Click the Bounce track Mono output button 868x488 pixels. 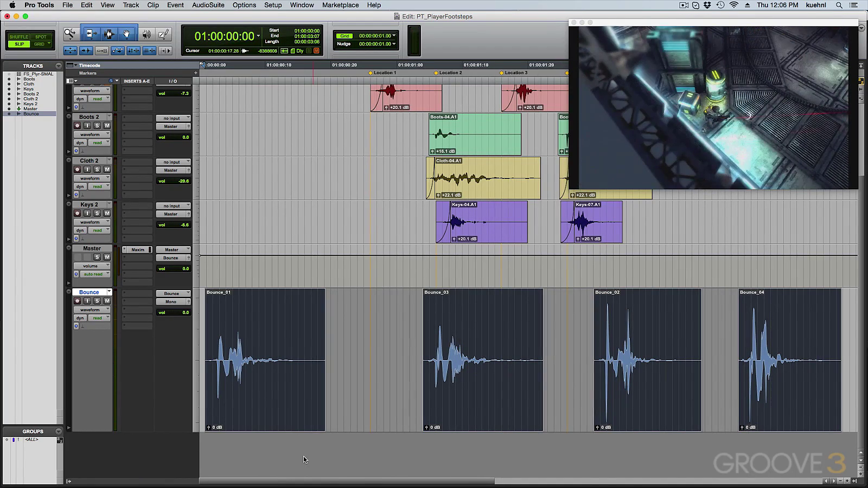coord(174,301)
